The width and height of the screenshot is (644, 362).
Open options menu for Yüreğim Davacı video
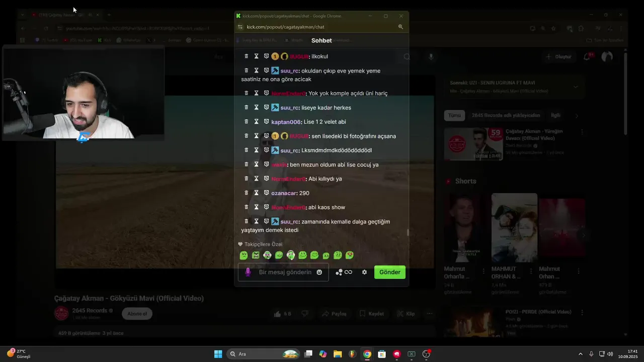pyautogui.click(x=582, y=132)
